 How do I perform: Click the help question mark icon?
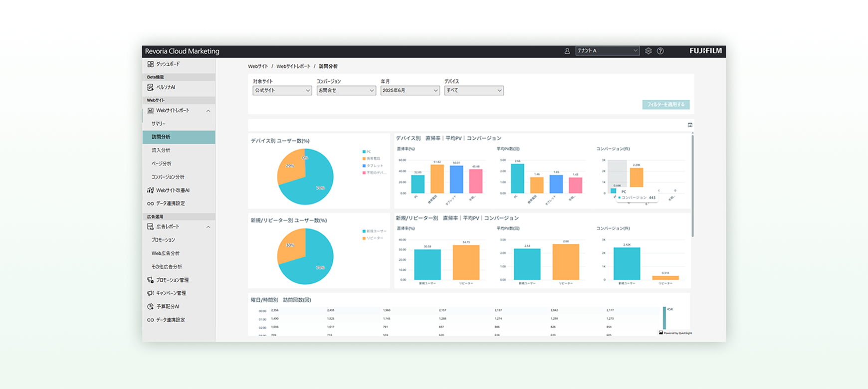660,51
